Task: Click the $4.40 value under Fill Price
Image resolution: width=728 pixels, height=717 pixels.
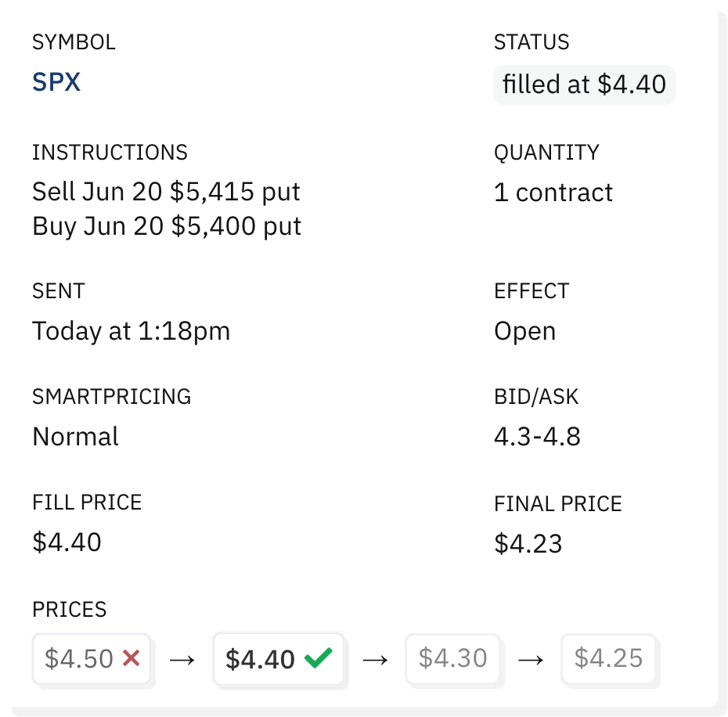Action: [67, 542]
